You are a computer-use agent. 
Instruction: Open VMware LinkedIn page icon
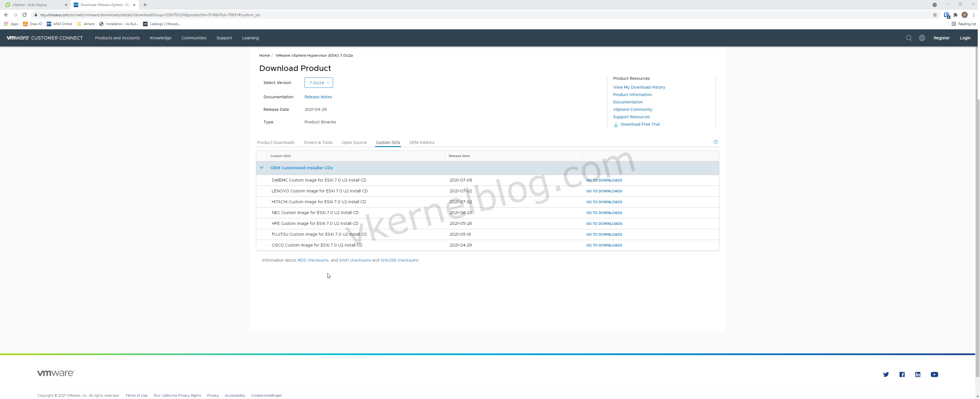918,374
